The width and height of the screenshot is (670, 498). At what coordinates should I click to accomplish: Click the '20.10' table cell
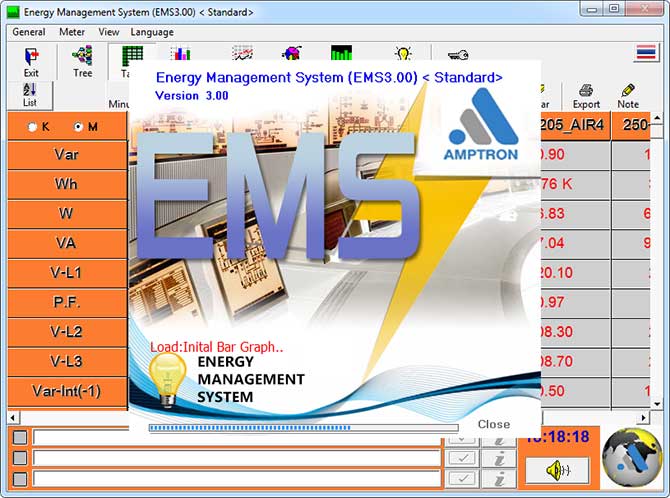pos(575,273)
